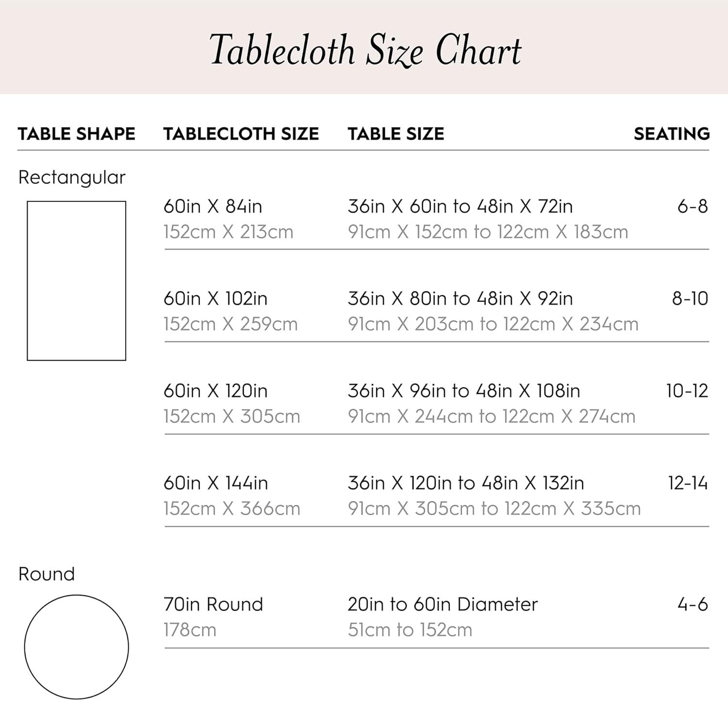
Task: Select the TABLECLOTH SIZE column header
Action: pos(241,134)
